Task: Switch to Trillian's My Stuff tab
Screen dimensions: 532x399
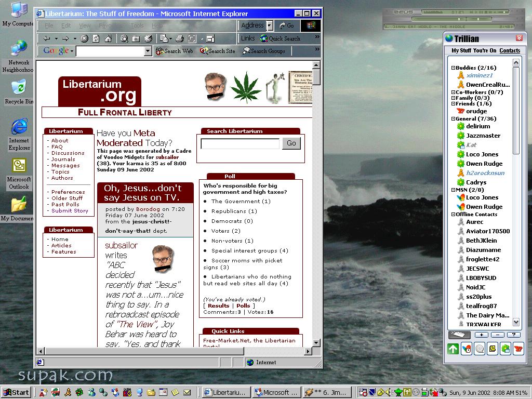Action: pos(461,50)
